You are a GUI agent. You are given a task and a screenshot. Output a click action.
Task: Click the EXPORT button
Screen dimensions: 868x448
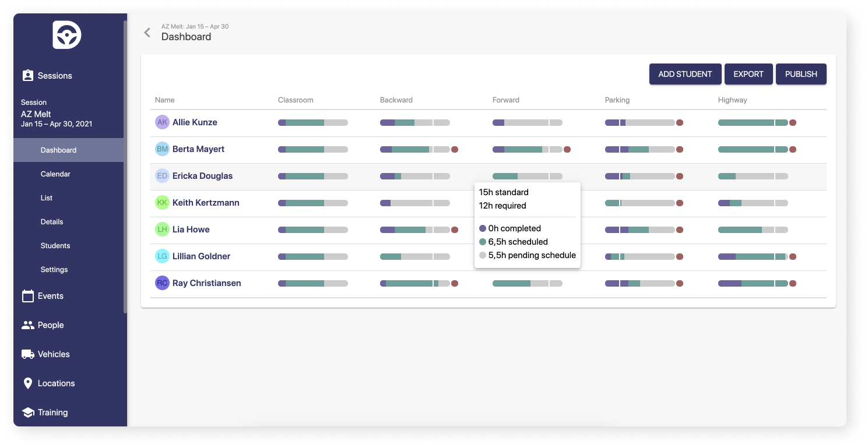tap(748, 74)
